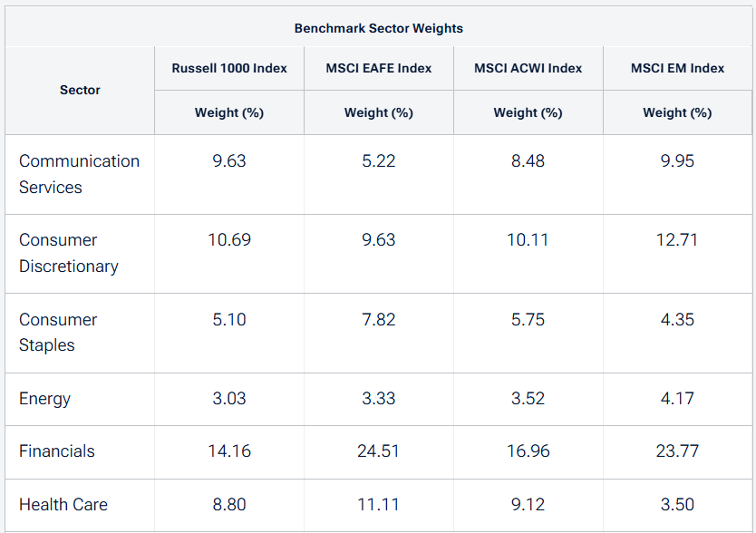Click Russell 1000 Communication Services value 9.63
756x533 pixels.
coord(229,161)
